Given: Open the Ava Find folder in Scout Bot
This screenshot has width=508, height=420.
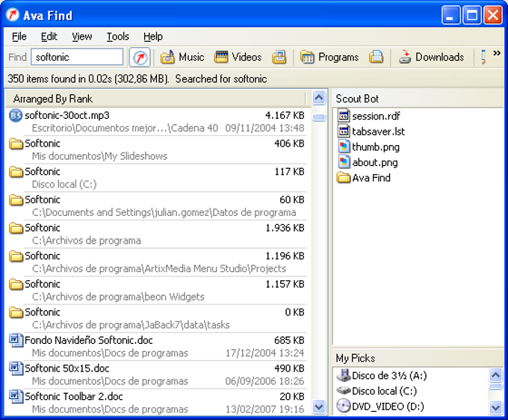Looking at the screenshot, I should [364, 178].
